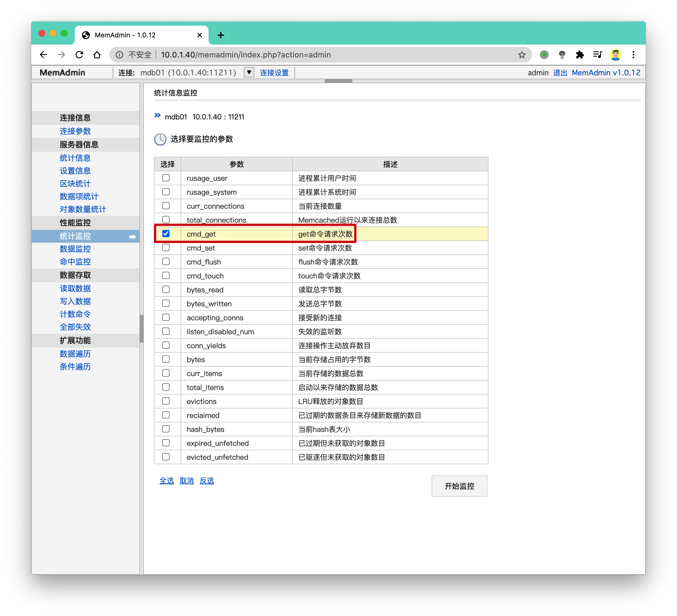Select 命中监控 sidebar item
This screenshot has width=677, height=616.
(x=75, y=261)
